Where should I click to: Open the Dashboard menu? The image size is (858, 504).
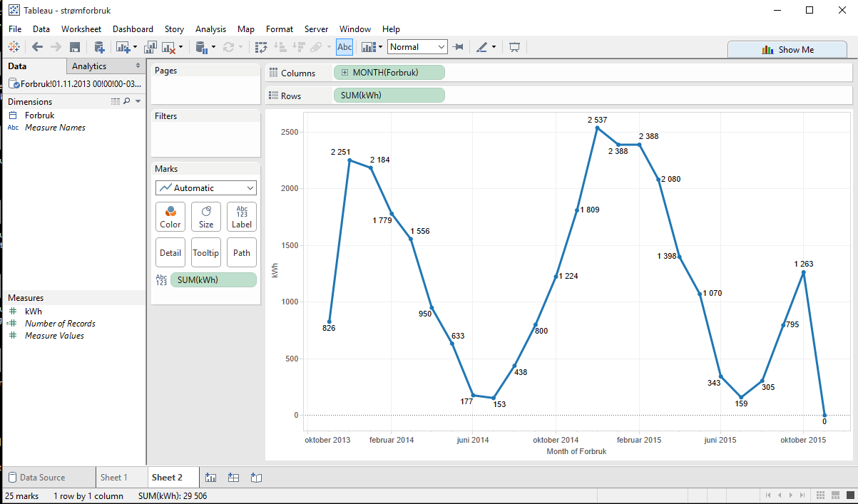(133, 29)
